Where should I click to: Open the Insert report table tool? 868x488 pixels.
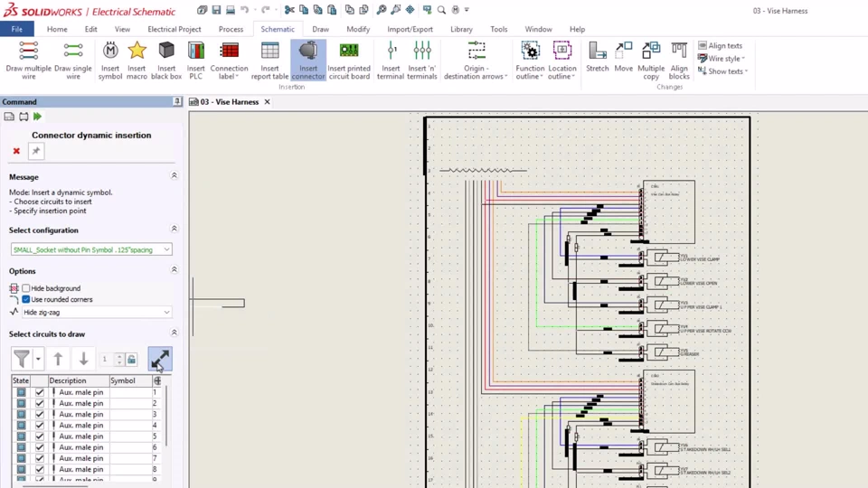click(269, 60)
